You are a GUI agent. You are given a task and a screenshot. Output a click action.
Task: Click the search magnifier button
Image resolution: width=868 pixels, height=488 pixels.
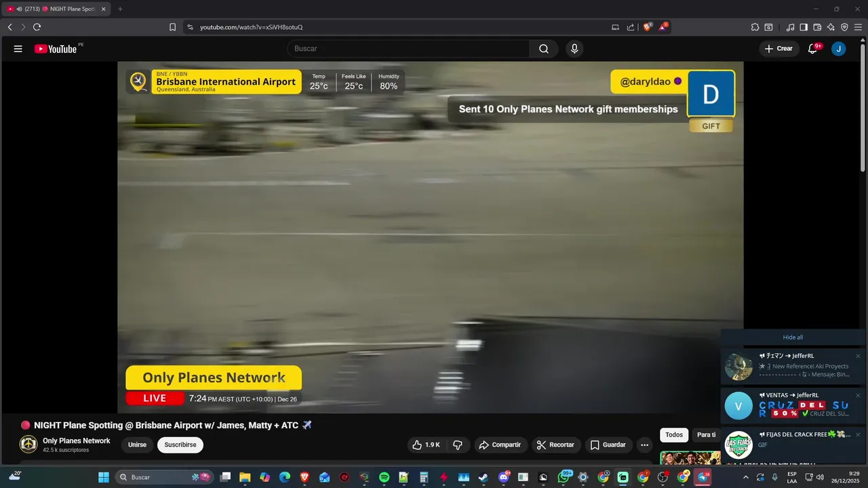coord(544,49)
